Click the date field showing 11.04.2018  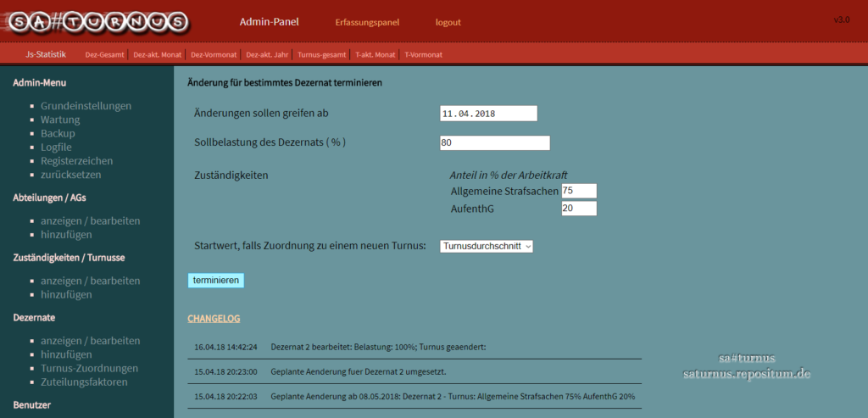tap(489, 114)
